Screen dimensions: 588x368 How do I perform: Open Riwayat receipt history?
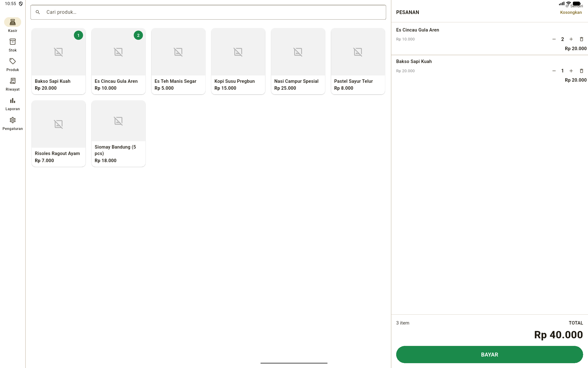tap(13, 84)
